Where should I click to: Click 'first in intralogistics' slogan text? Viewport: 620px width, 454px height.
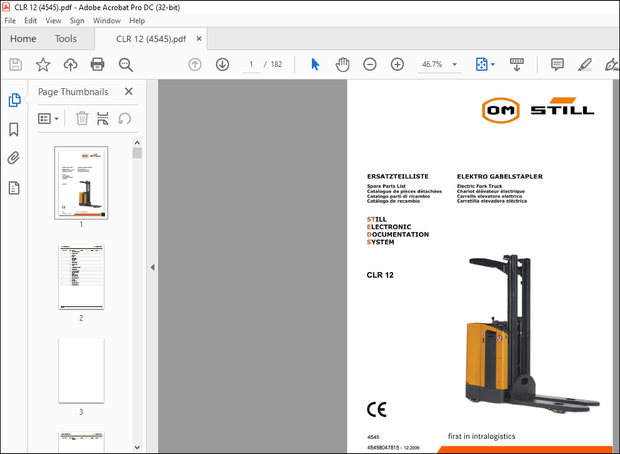pyautogui.click(x=482, y=436)
